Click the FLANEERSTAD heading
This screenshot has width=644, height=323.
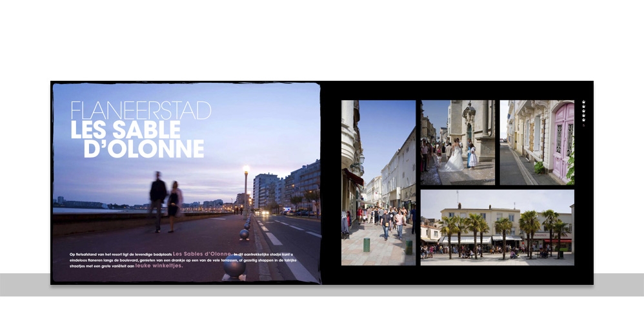click(141, 110)
